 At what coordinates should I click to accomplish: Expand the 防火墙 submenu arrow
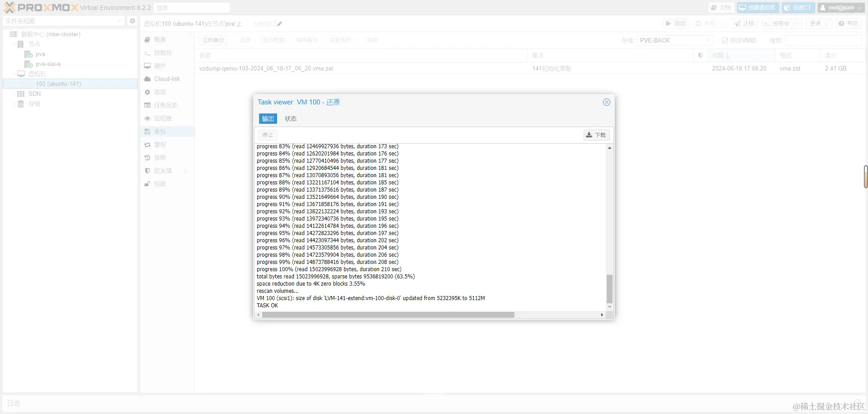click(x=186, y=171)
